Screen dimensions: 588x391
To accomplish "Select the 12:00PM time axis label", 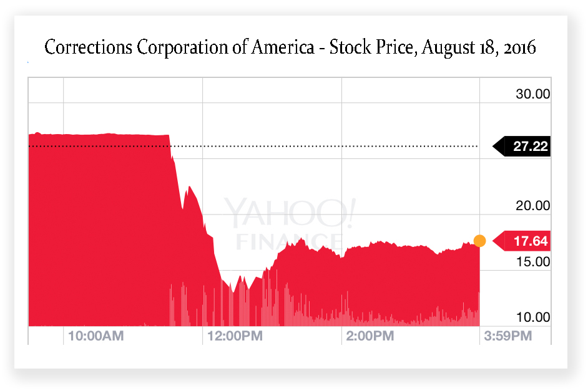I will [235, 336].
